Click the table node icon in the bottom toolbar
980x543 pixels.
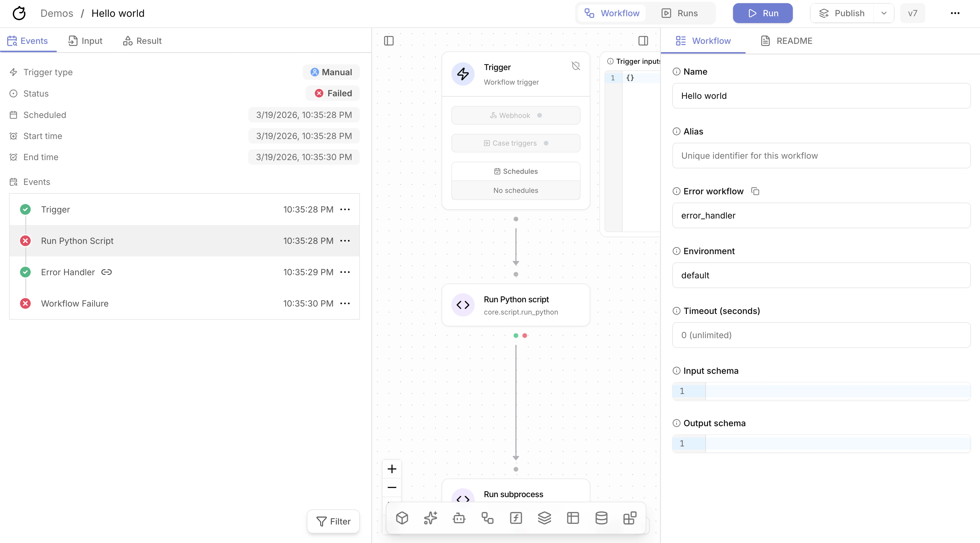573,518
